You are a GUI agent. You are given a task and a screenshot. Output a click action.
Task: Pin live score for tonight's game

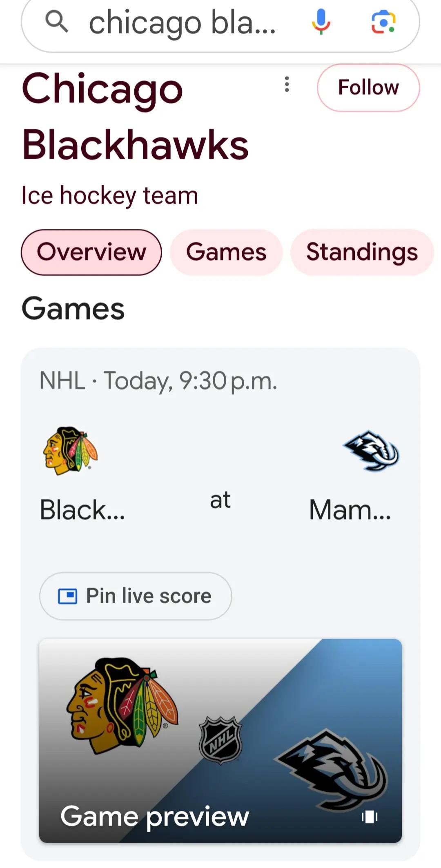(x=136, y=596)
